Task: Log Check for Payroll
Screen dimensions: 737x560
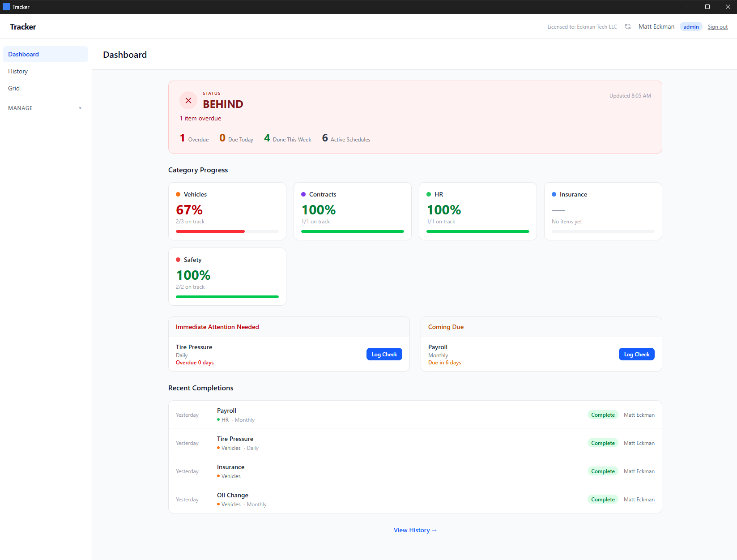Action: (636, 354)
